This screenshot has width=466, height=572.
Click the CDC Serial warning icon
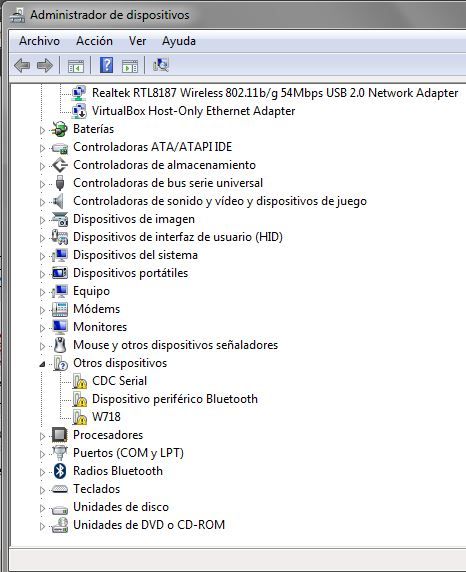(x=79, y=381)
